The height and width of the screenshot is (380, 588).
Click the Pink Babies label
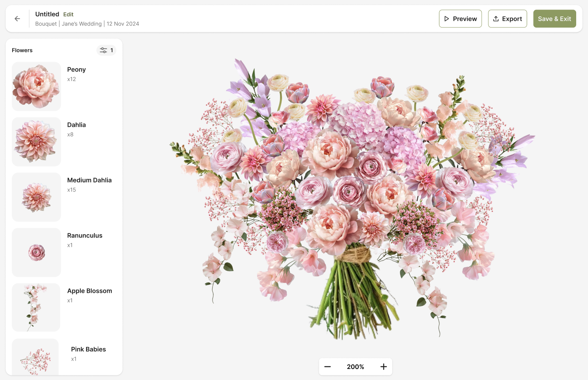88,350
